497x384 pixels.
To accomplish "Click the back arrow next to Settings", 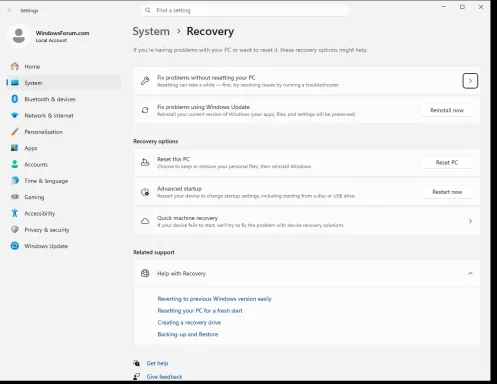I will pyautogui.click(x=9, y=10).
